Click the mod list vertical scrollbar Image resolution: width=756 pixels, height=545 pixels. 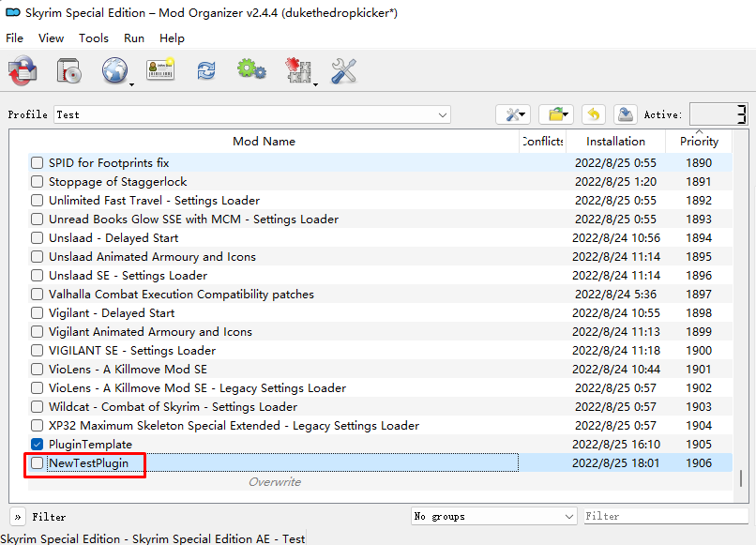pos(741,478)
